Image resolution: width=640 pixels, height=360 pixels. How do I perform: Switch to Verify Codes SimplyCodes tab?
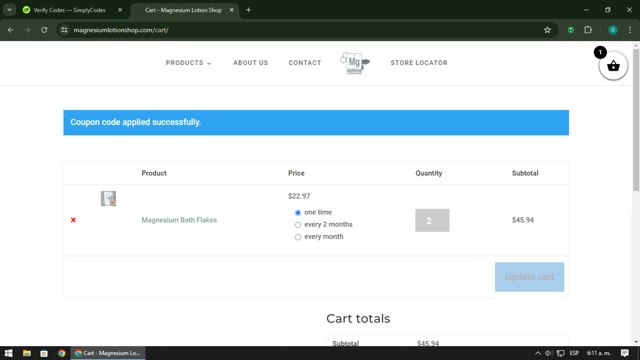[69, 10]
